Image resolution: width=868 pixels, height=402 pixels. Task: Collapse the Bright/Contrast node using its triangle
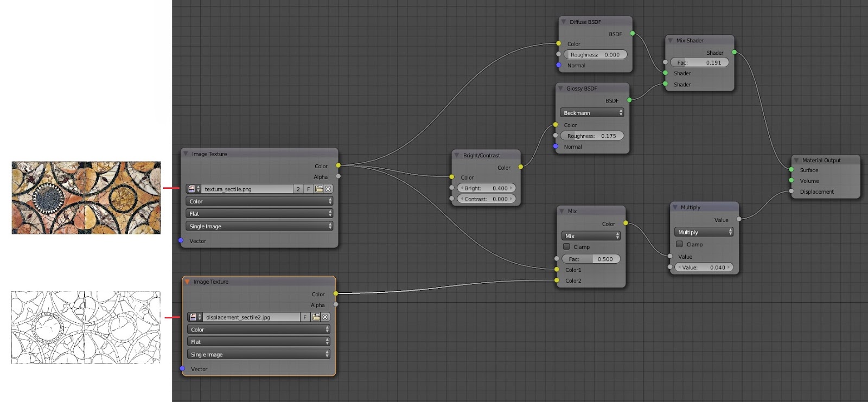pos(457,155)
